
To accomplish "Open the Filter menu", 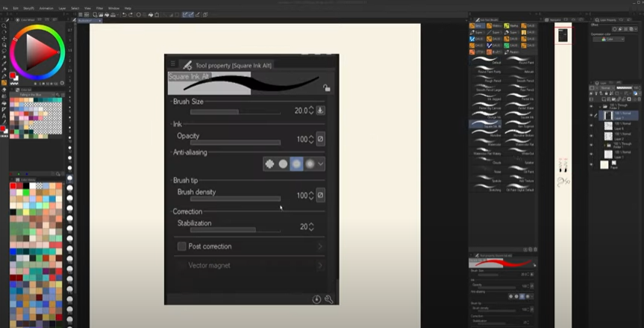I will (99, 7).
